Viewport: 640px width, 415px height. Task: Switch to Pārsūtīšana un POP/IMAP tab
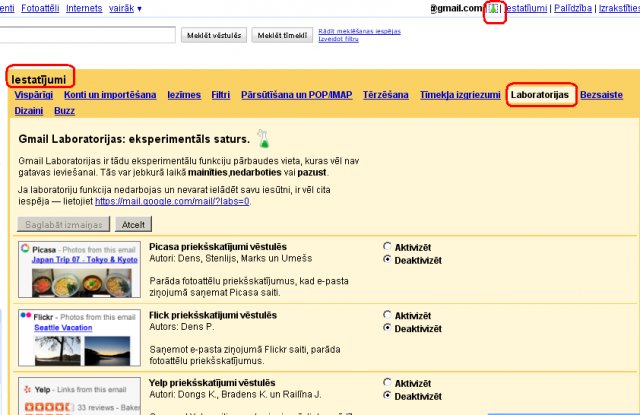(296, 95)
